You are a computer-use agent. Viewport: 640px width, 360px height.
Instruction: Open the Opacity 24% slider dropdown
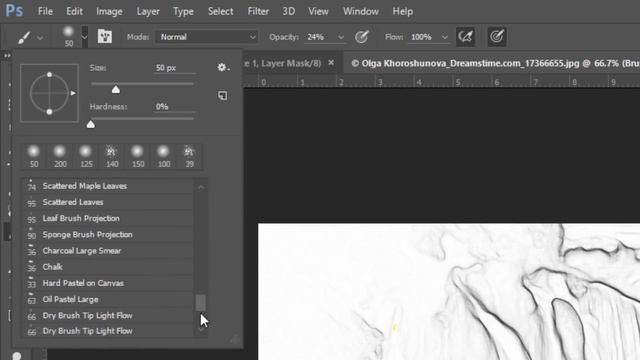340,37
